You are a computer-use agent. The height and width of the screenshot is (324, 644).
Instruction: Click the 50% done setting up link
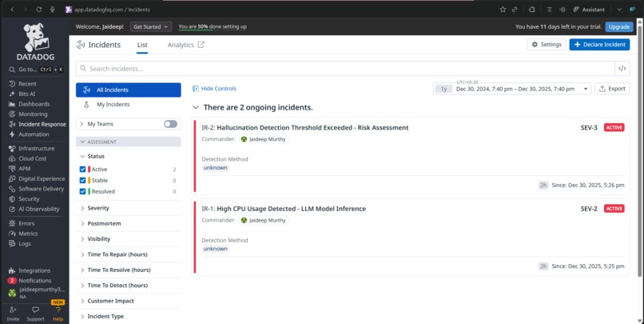click(213, 26)
